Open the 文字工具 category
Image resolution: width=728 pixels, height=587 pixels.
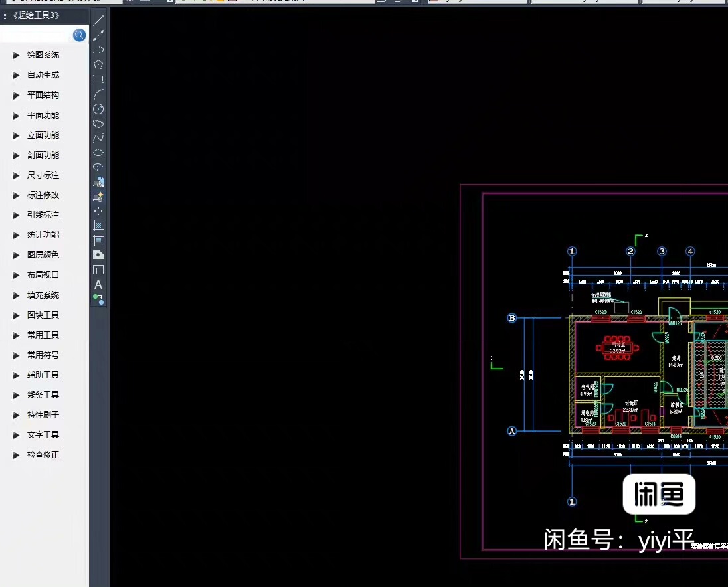pos(43,435)
